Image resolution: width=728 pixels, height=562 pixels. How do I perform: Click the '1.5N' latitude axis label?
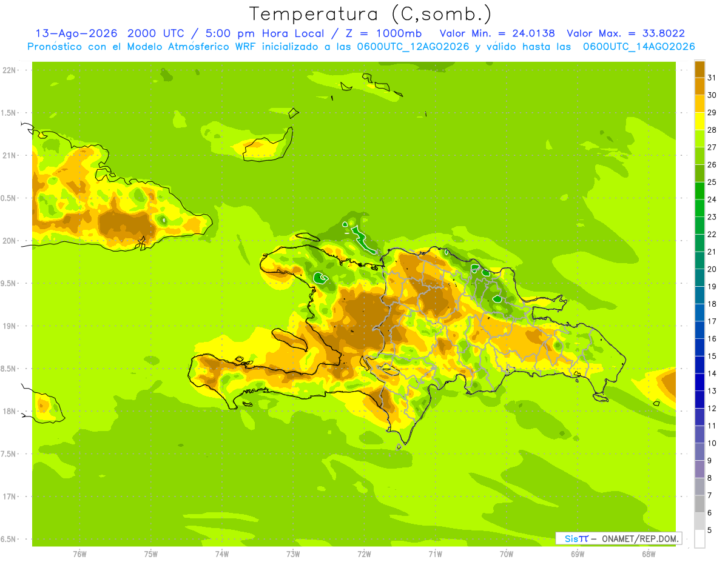click(x=8, y=113)
